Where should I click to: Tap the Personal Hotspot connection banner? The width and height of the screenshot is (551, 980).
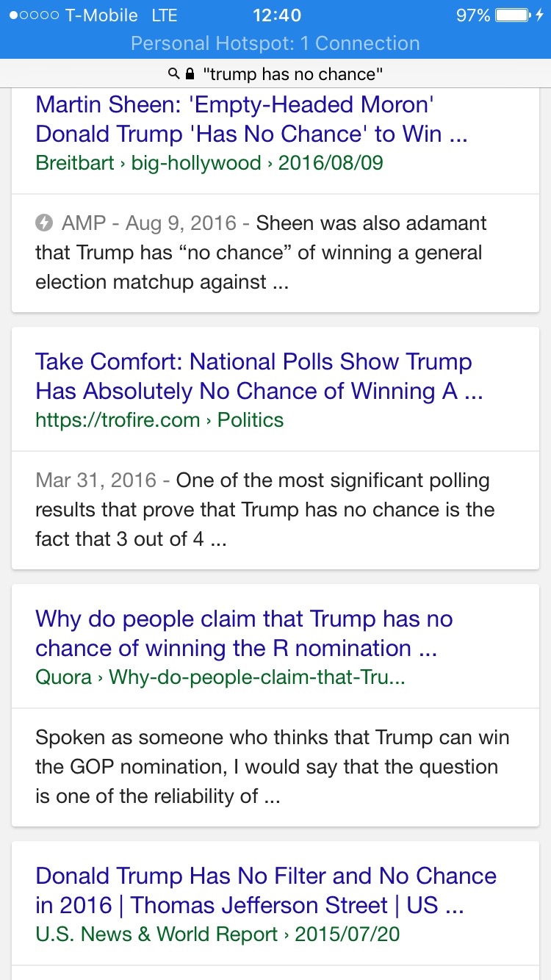(x=275, y=43)
